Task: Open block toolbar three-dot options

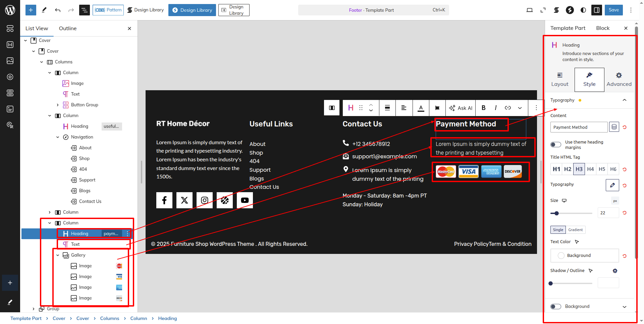Action: click(x=536, y=108)
